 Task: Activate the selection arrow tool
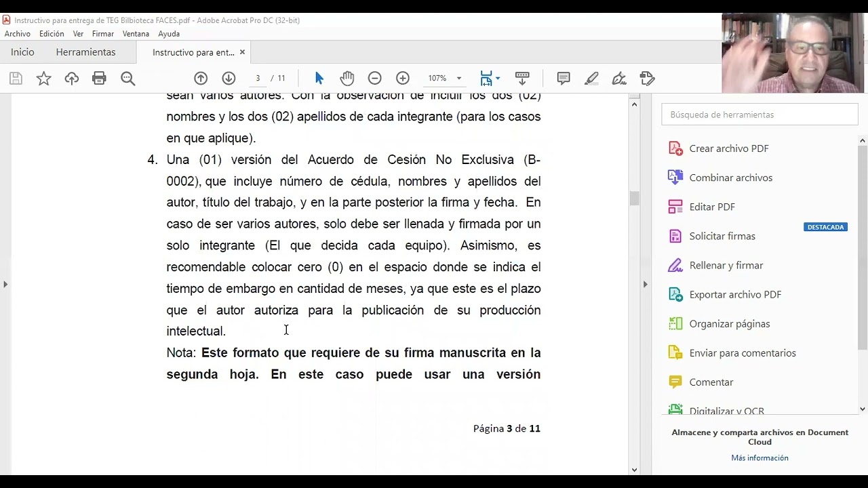(319, 79)
